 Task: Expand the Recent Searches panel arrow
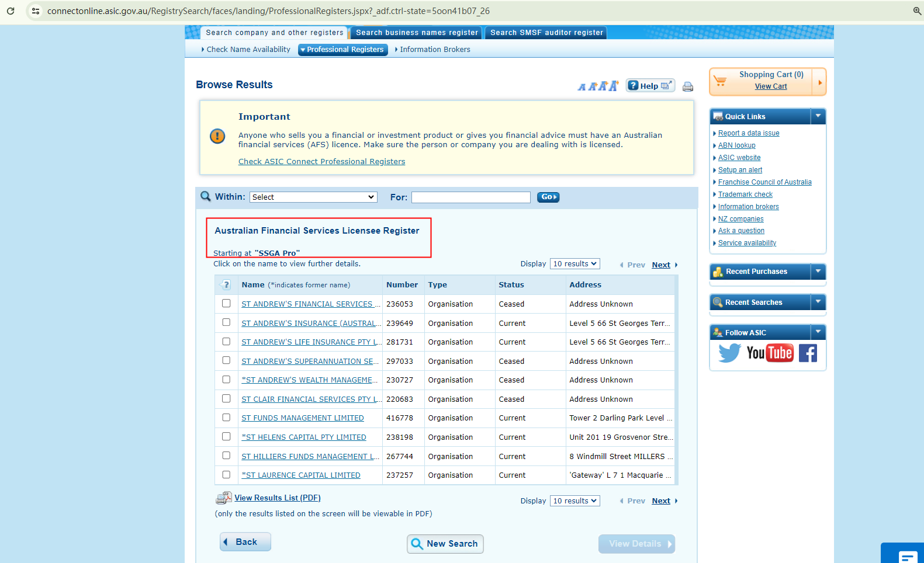tap(818, 302)
